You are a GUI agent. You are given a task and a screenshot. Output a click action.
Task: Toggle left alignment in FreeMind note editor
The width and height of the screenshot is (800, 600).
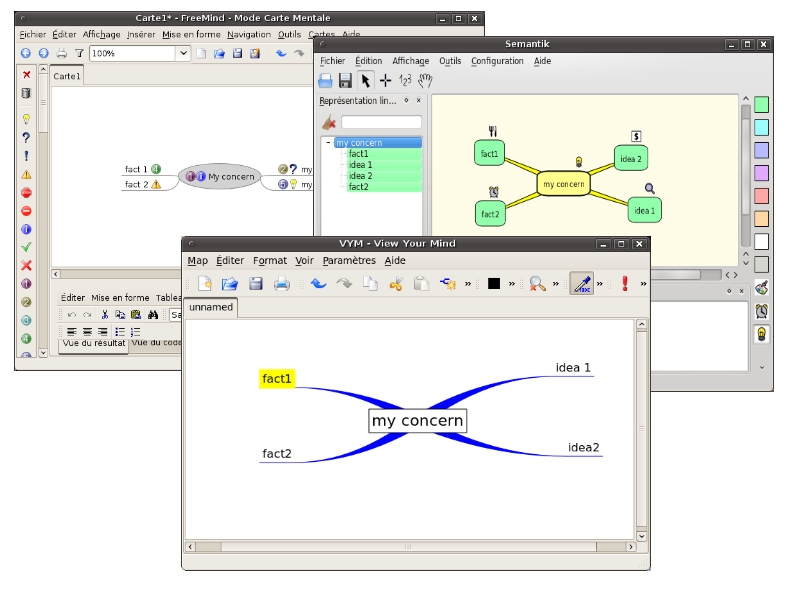pyautogui.click(x=72, y=332)
